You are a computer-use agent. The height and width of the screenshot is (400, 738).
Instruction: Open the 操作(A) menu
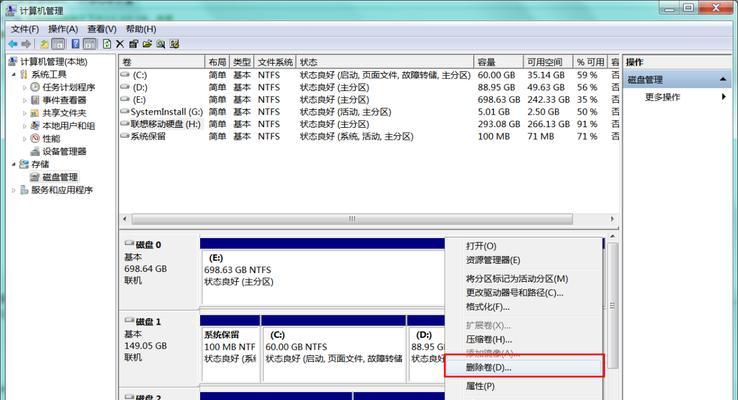click(63, 29)
